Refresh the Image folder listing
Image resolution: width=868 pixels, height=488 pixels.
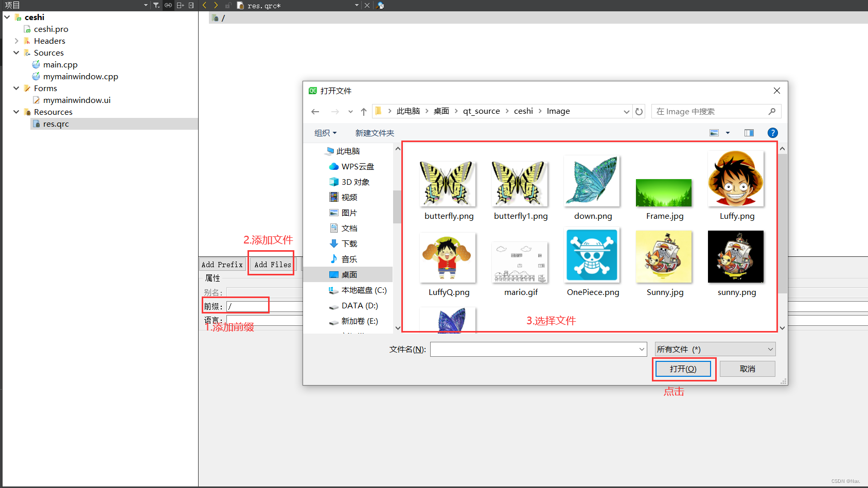point(639,111)
